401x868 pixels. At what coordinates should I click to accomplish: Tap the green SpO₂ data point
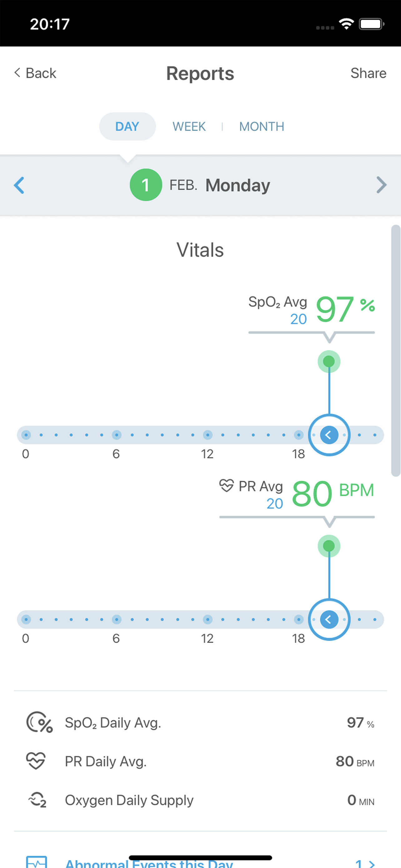(x=329, y=362)
